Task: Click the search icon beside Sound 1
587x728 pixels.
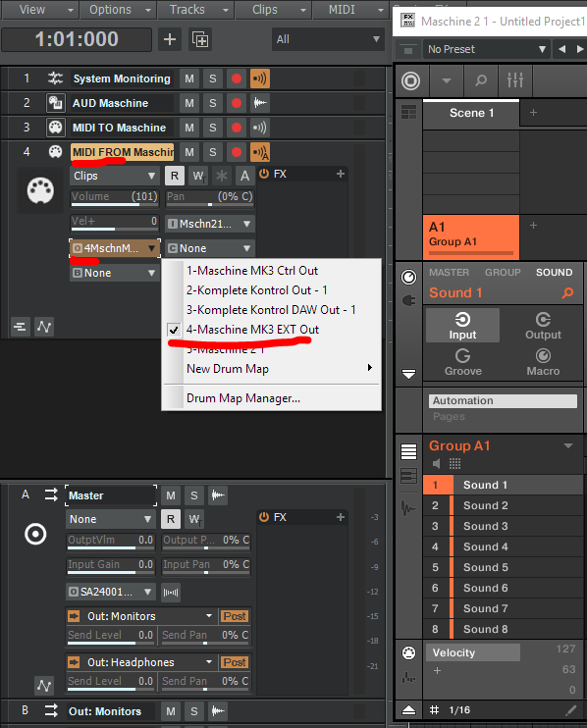Action: [567, 293]
